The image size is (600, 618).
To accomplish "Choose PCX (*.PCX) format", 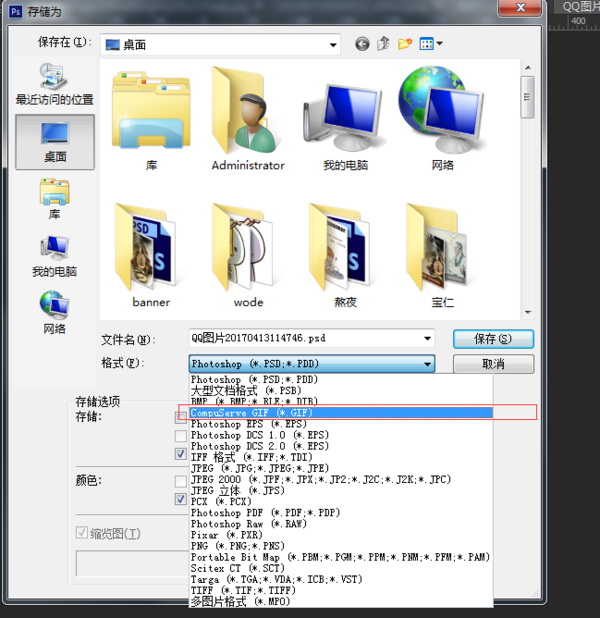I will [x=341, y=501].
